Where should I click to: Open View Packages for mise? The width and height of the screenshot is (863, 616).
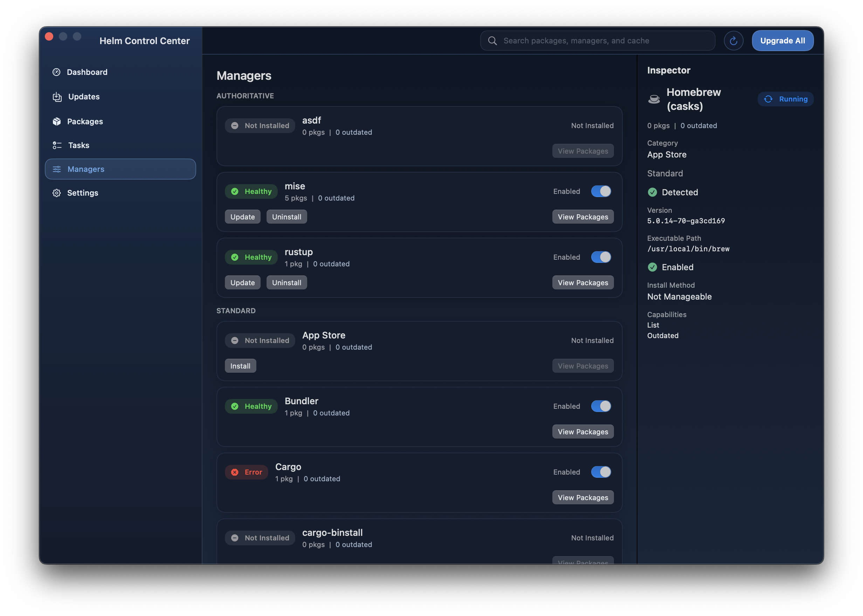[x=582, y=217]
